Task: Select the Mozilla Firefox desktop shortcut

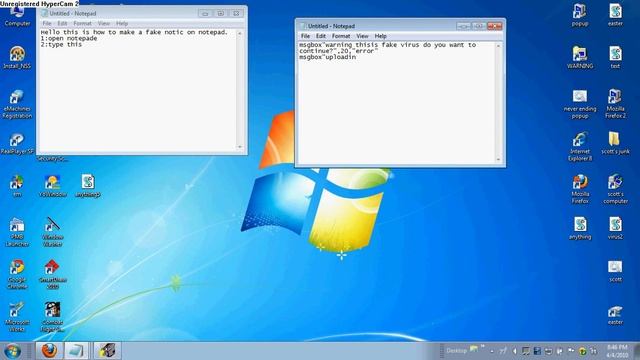Action: (580, 189)
